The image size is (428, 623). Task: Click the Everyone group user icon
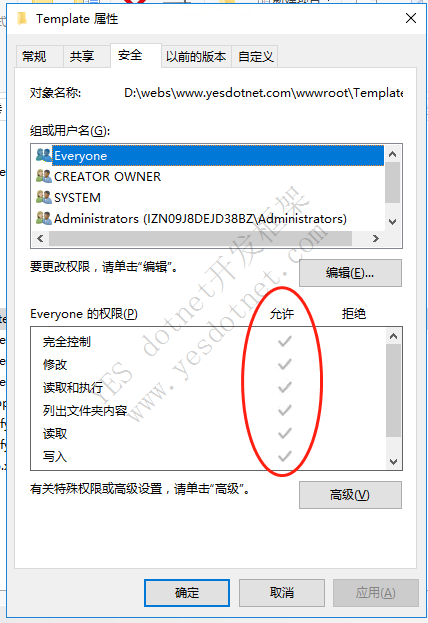pos(44,155)
